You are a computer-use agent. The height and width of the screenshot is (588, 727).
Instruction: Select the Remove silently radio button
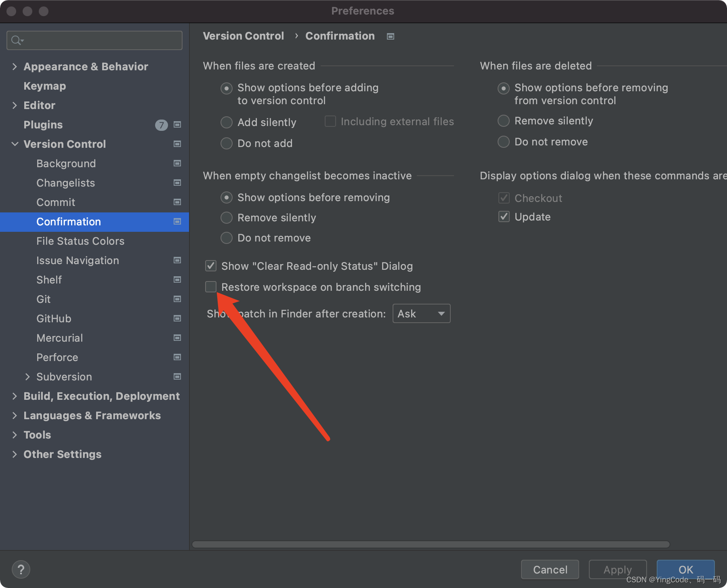(x=226, y=218)
